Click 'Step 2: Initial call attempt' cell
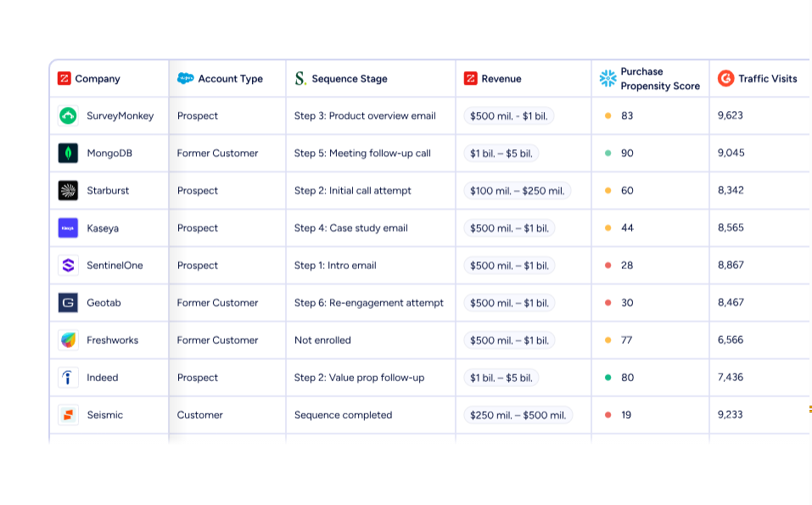 click(x=353, y=190)
